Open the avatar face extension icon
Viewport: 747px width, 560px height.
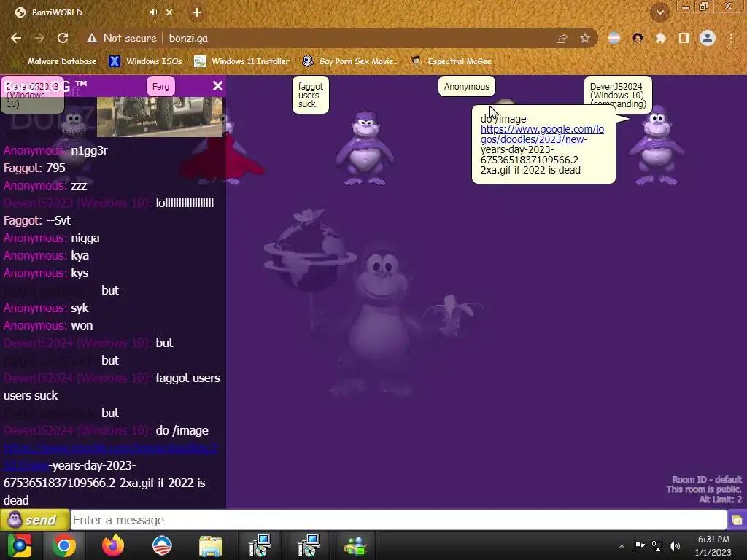(638, 38)
